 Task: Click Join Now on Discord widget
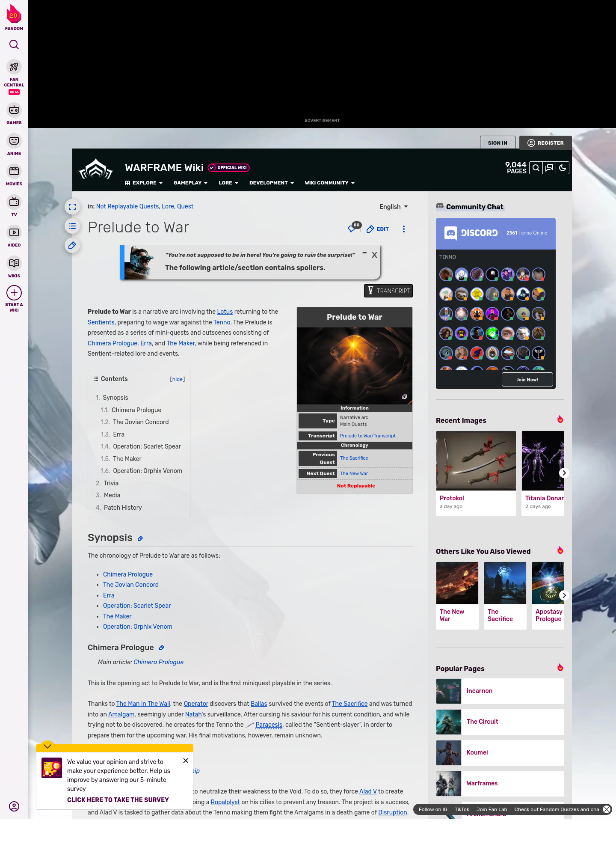527,380
